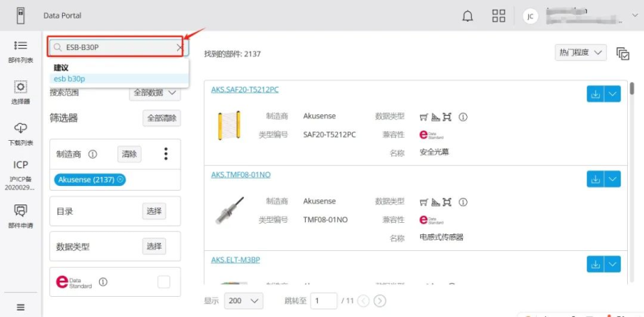Open the AKS.ELT-M3BP part link
Image resolution: width=644 pixels, height=317 pixels.
235,260
